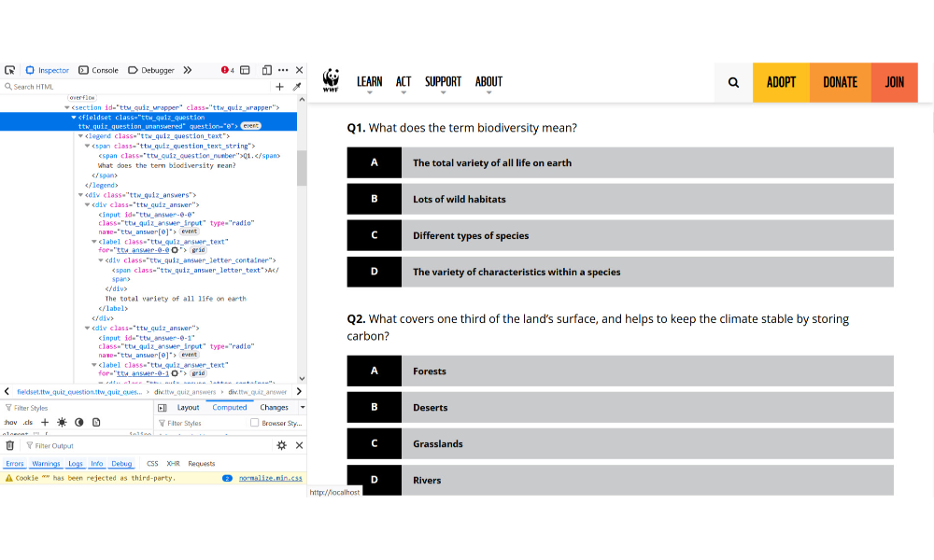
Task: Toggle the Logs console filter
Action: (x=76, y=464)
